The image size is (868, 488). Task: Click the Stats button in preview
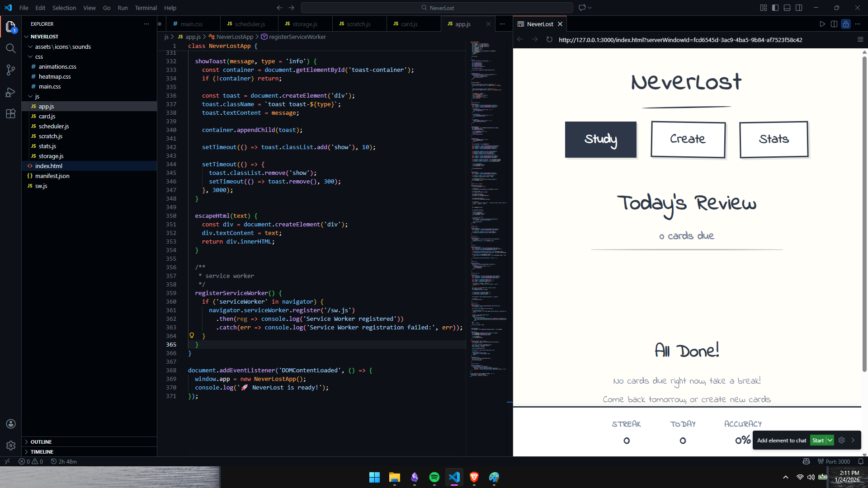click(x=774, y=139)
